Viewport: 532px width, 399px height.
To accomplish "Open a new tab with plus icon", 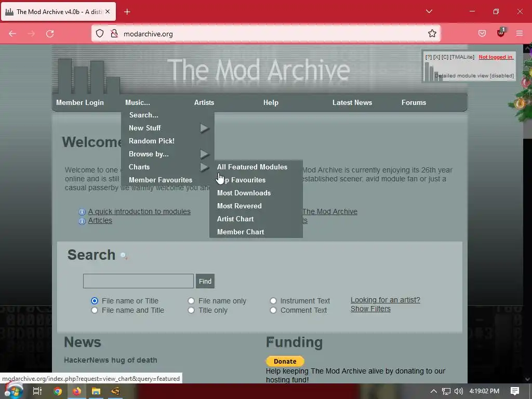I will click(x=127, y=12).
